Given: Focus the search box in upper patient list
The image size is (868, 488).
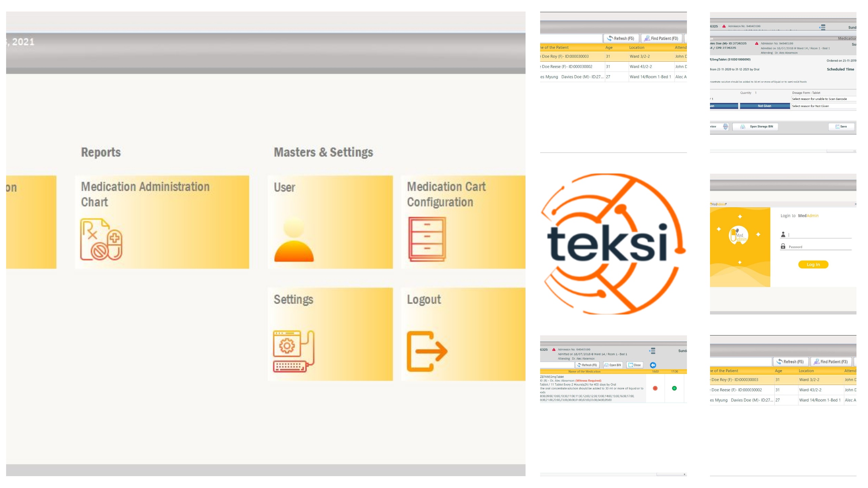Looking at the screenshot, I should click(x=571, y=38).
